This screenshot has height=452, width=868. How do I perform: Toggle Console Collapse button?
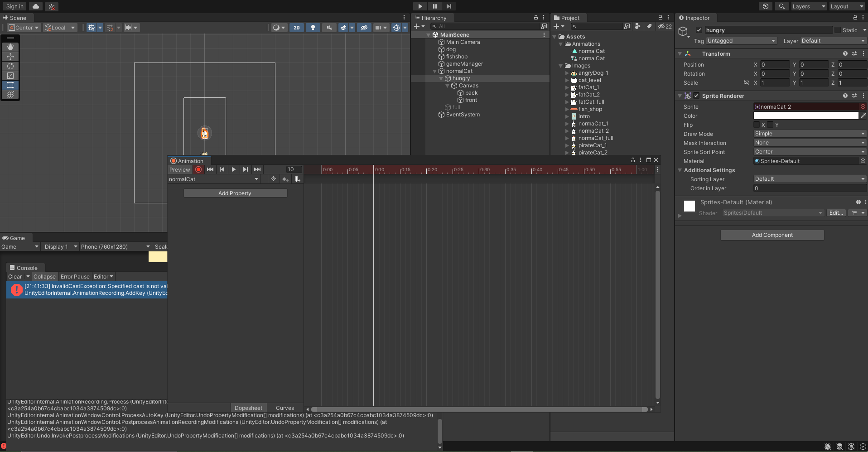(44, 277)
